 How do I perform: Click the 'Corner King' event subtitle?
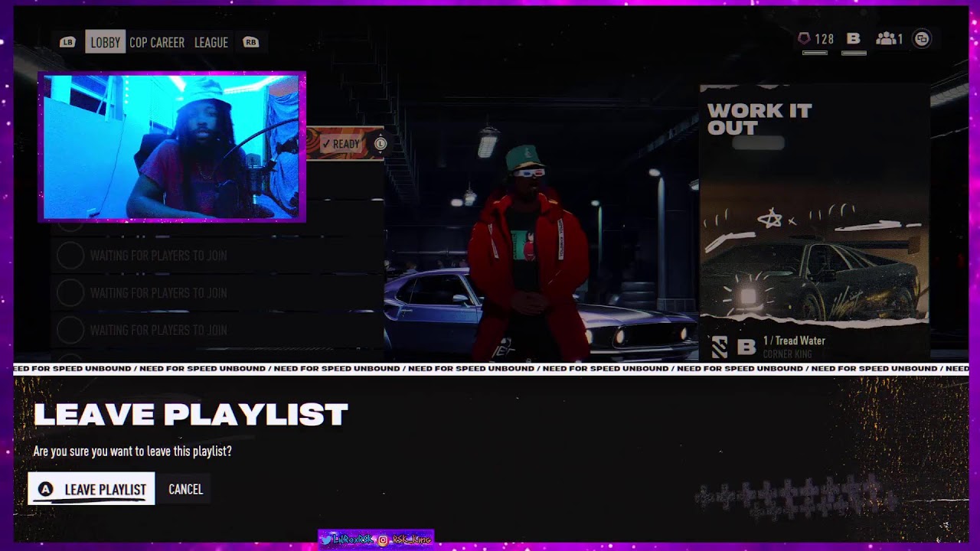(x=787, y=354)
